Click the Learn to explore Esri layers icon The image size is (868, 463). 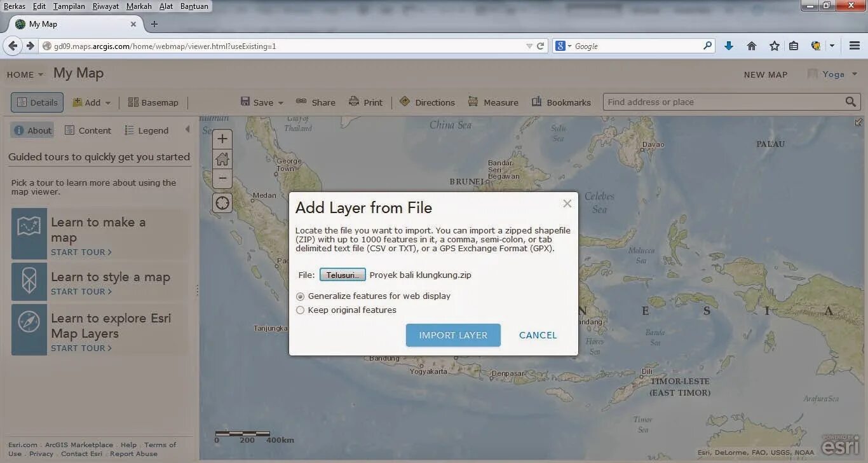(29, 329)
